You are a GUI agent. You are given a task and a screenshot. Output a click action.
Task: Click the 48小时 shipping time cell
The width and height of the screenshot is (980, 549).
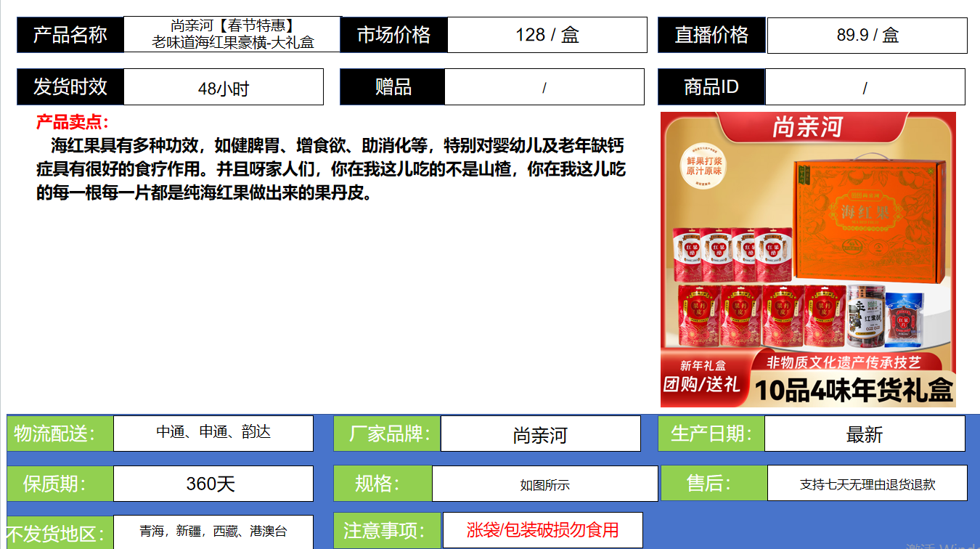223,88
